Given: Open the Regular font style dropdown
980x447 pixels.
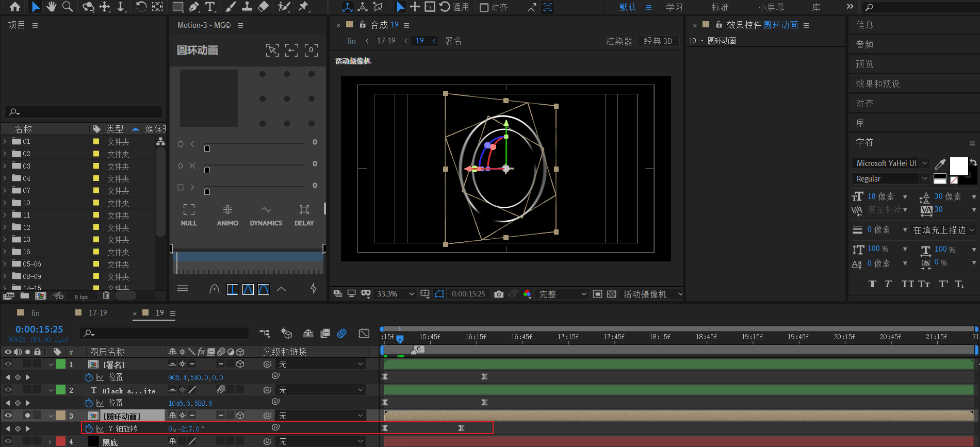Looking at the screenshot, I should 891,178.
